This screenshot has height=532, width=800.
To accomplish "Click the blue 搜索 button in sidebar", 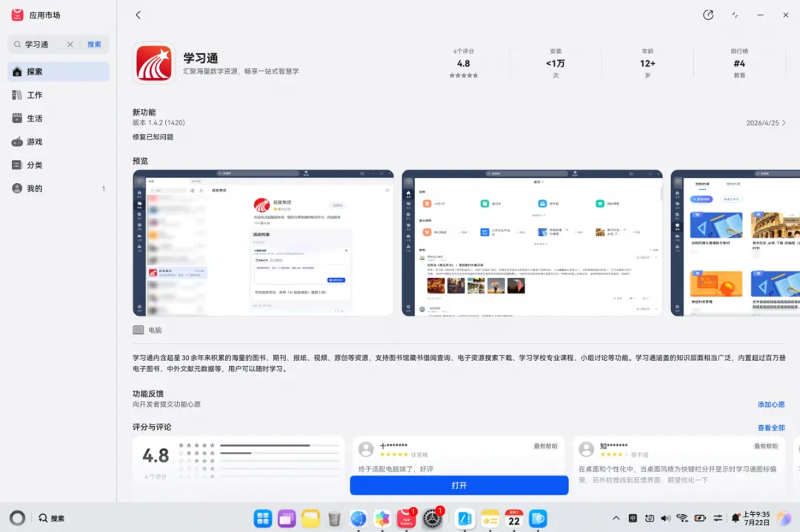I will tap(94, 44).
